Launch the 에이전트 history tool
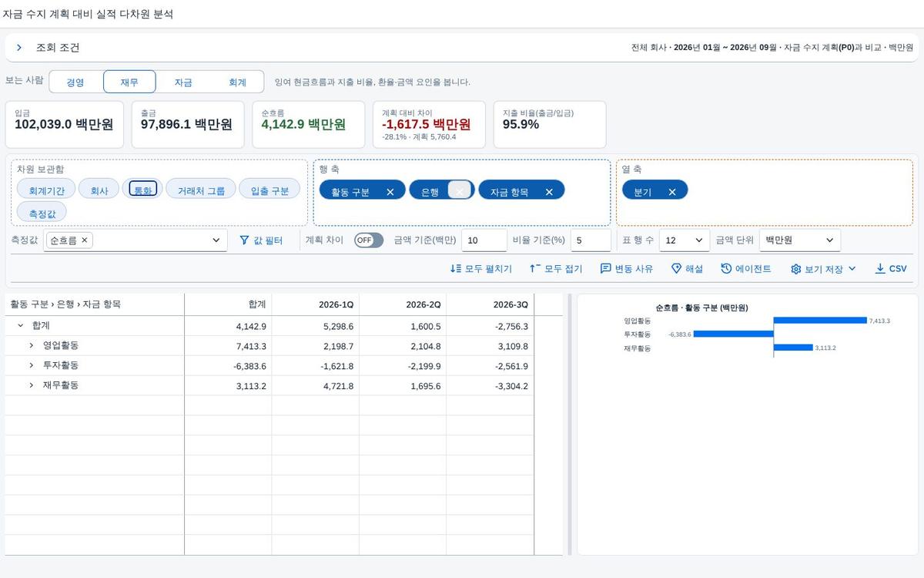Image resolution: width=924 pixels, height=578 pixels. click(x=746, y=269)
